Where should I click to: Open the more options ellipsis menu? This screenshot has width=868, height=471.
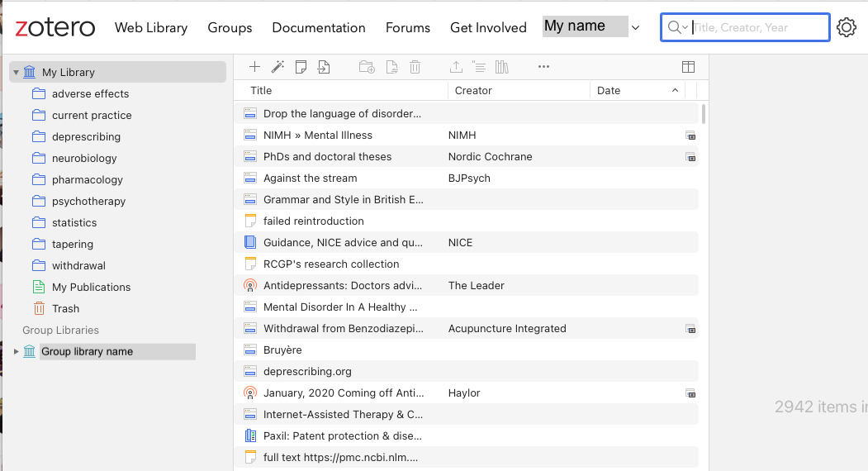pyautogui.click(x=543, y=66)
